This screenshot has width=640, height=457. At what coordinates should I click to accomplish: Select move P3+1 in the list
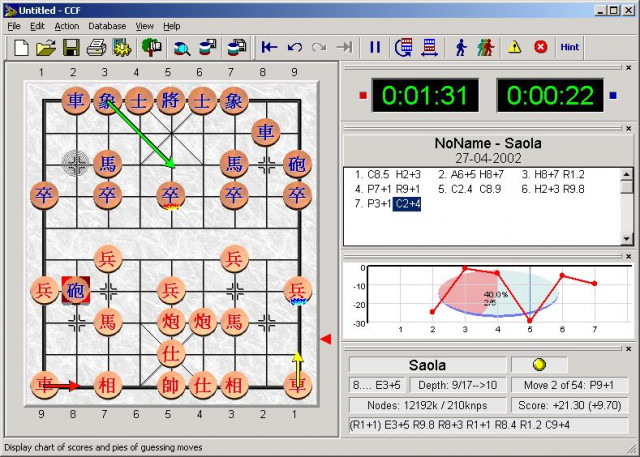tap(379, 204)
